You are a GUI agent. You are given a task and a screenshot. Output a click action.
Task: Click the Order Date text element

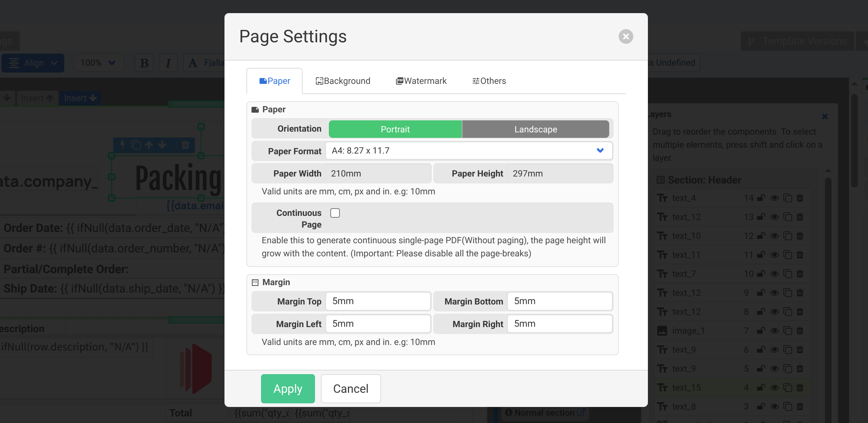[x=114, y=228]
